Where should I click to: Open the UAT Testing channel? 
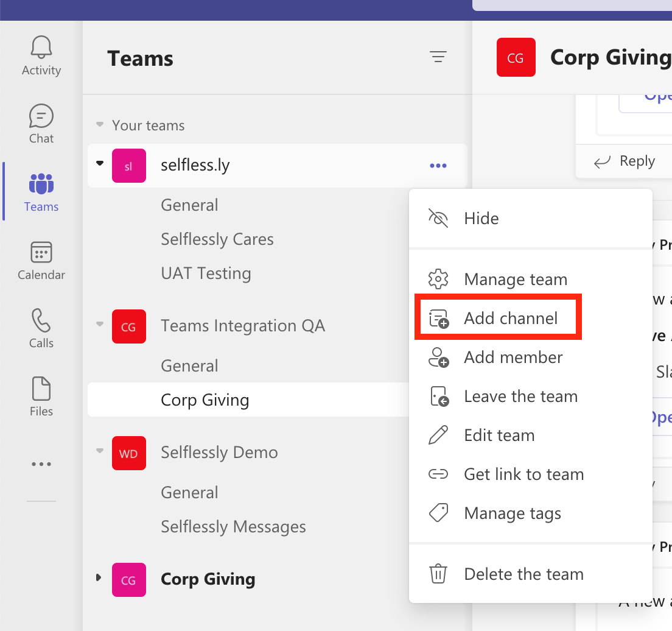[x=206, y=273]
